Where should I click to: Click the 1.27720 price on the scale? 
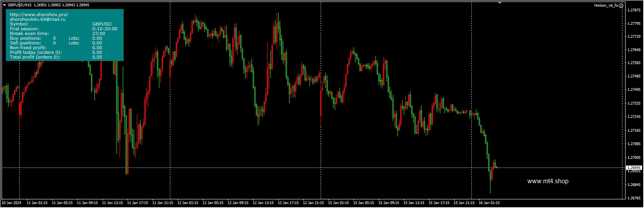click(634, 37)
